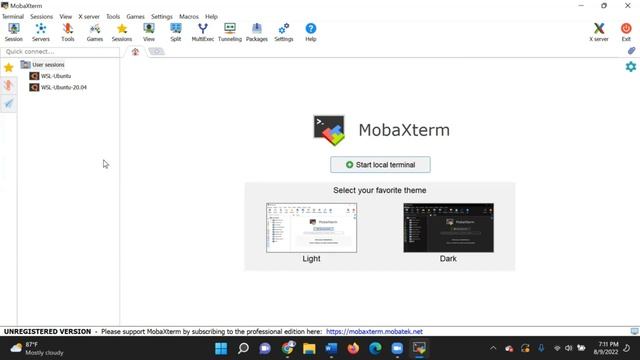
Task: Collapse the User sessions folder
Action: [x=42, y=64]
